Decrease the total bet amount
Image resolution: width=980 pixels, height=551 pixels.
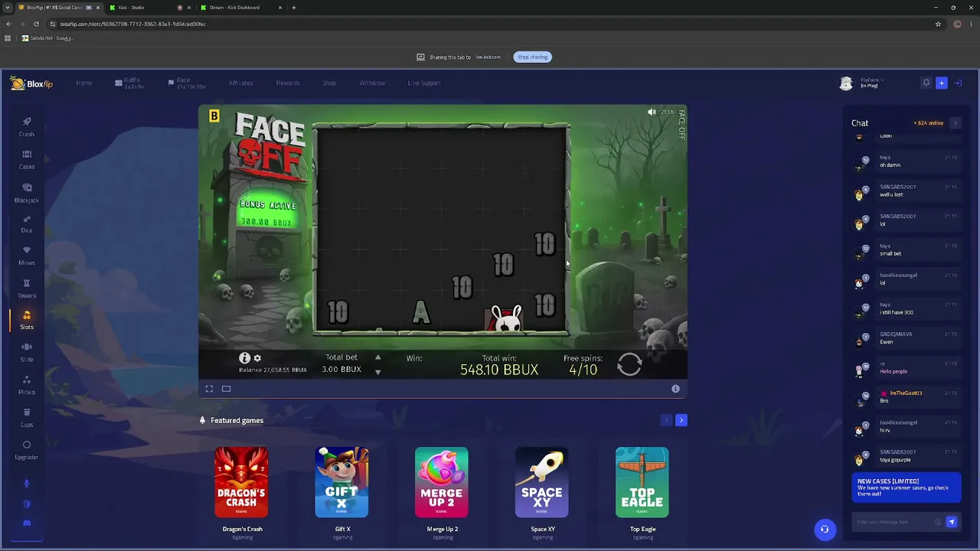(377, 372)
